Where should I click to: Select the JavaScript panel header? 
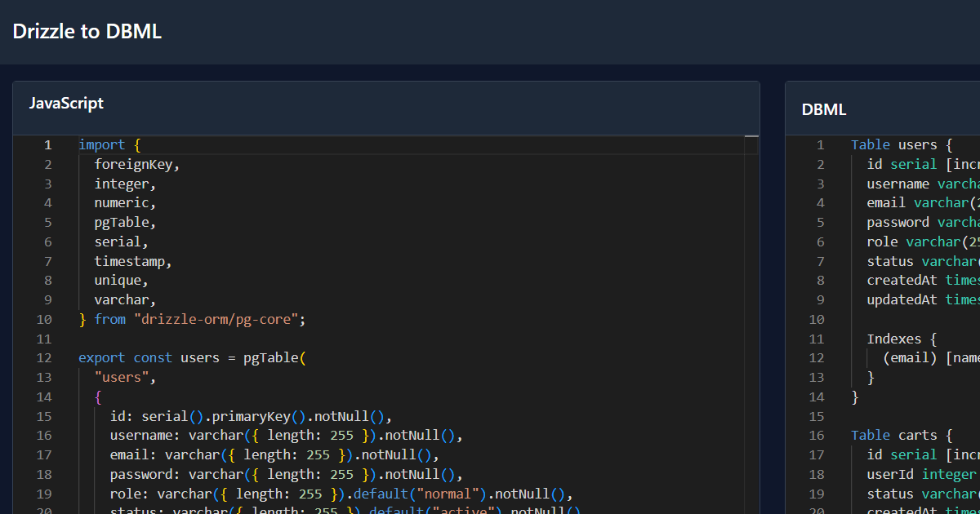(67, 104)
